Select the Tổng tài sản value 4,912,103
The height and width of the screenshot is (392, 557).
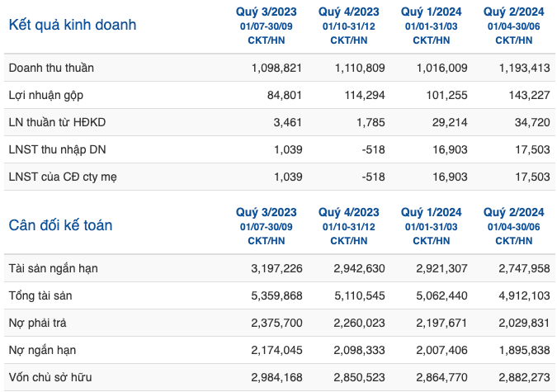point(524,295)
